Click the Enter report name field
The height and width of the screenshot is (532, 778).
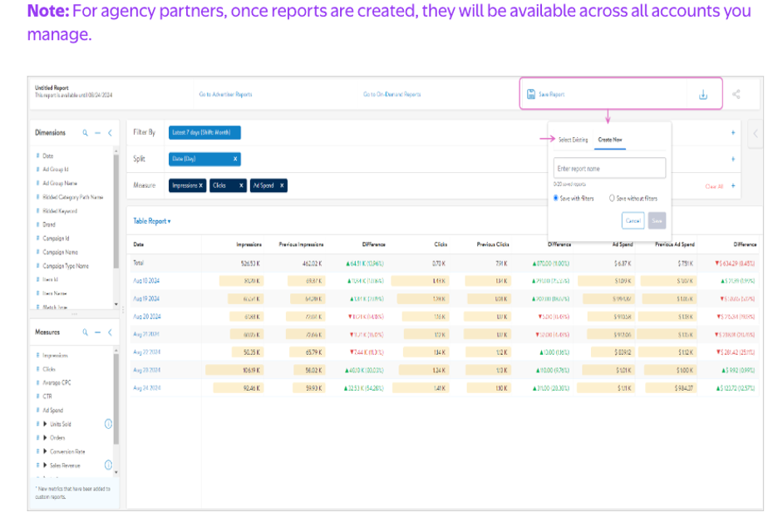[609, 169]
